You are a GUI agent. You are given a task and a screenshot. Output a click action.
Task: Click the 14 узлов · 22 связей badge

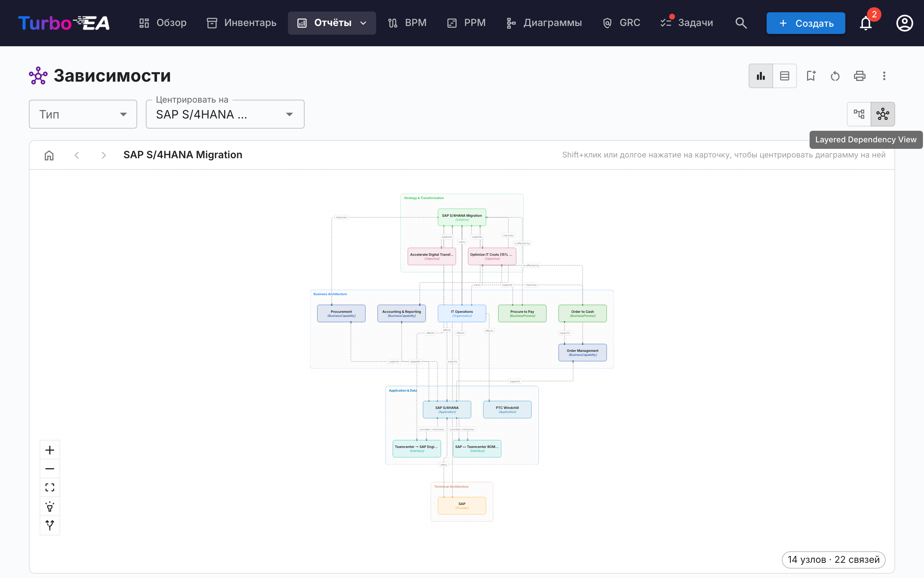(833, 560)
